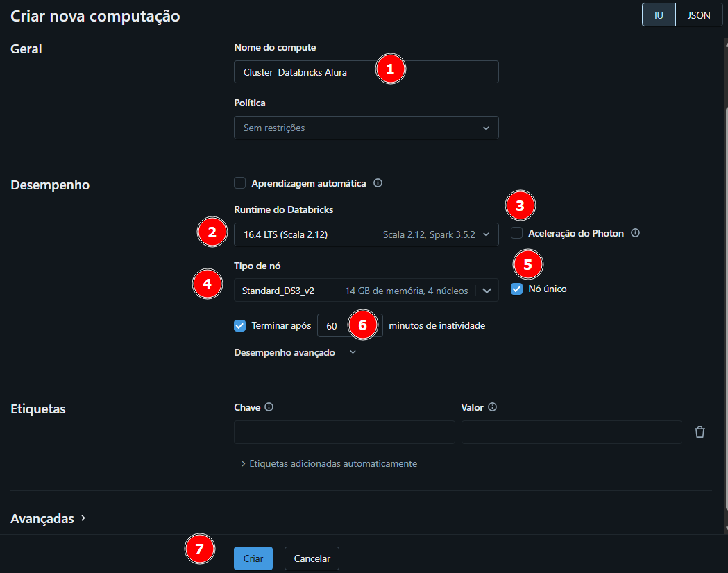728x573 pixels.
Task: Click the Cancelar button
Action: pyautogui.click(x=312, y=558)
